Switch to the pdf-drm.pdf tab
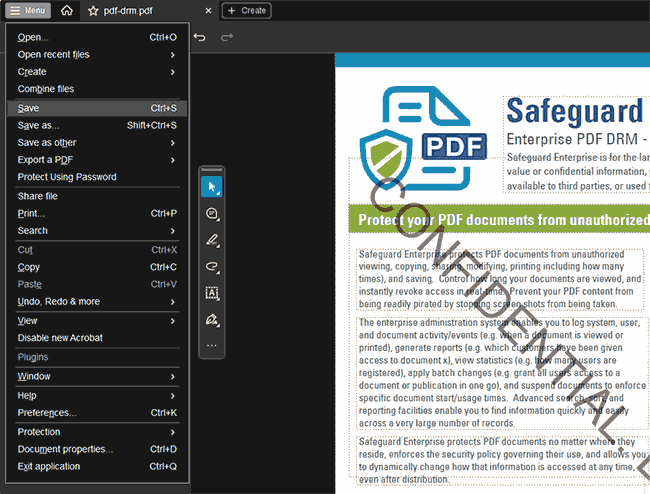The width and height of the screenshot is (650, 494). click(128, 11)
